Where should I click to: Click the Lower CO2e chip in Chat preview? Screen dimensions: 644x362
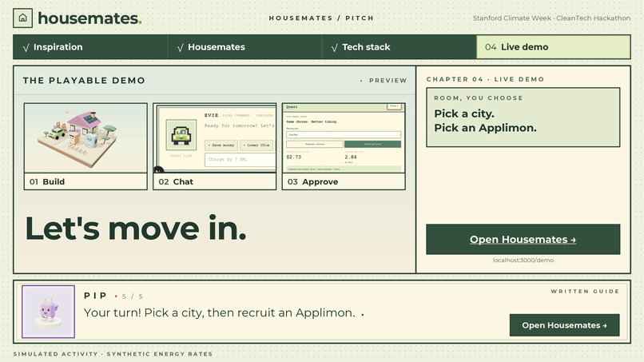point(256,145)
